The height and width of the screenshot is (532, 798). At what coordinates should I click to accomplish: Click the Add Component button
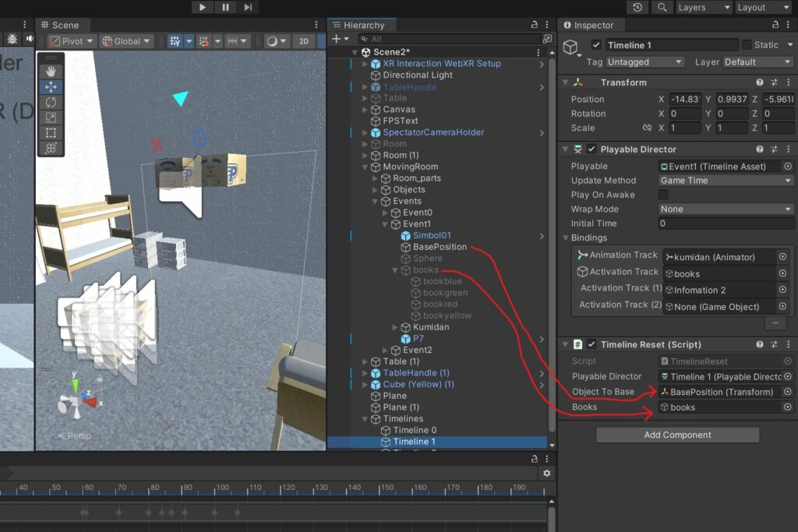pos(677,435)
